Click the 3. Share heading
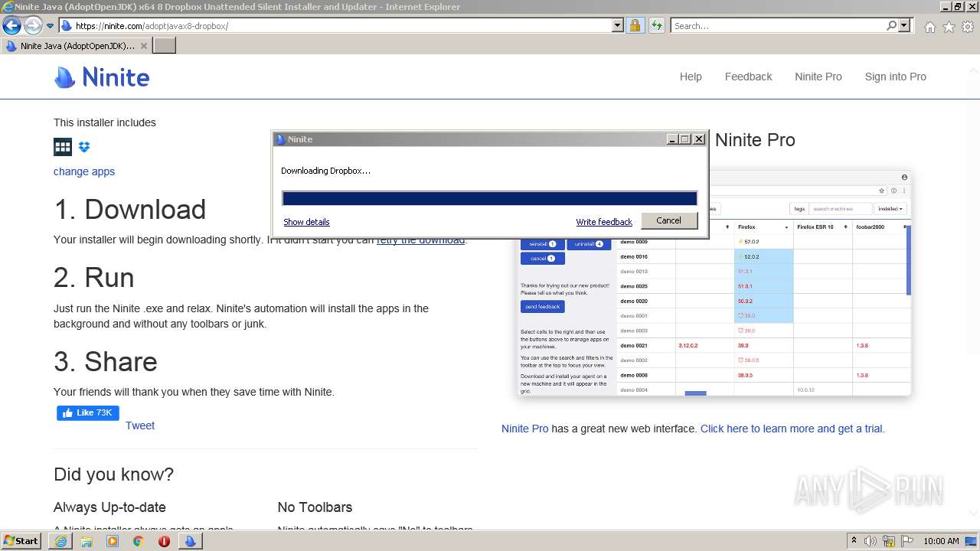The image size is (980, 551). point(106,362)
